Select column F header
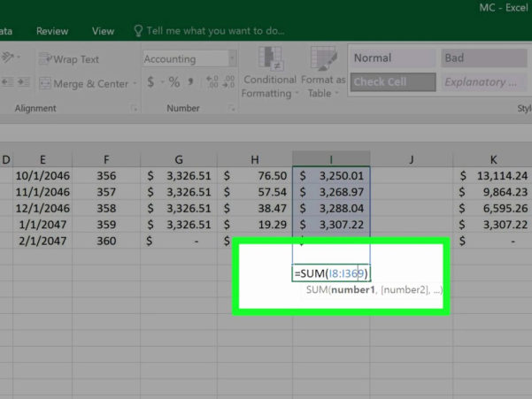The image size is (532, 399). tap(106, 159)
